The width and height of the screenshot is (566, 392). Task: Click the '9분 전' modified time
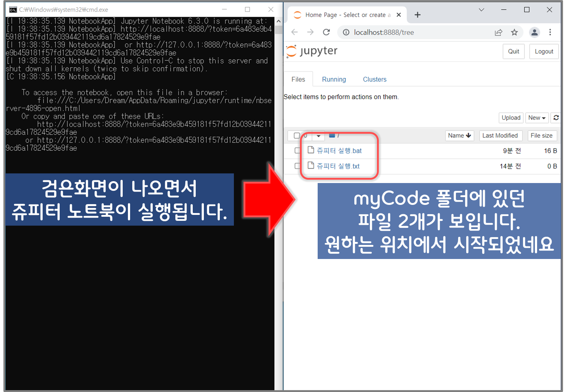point(512,151)
